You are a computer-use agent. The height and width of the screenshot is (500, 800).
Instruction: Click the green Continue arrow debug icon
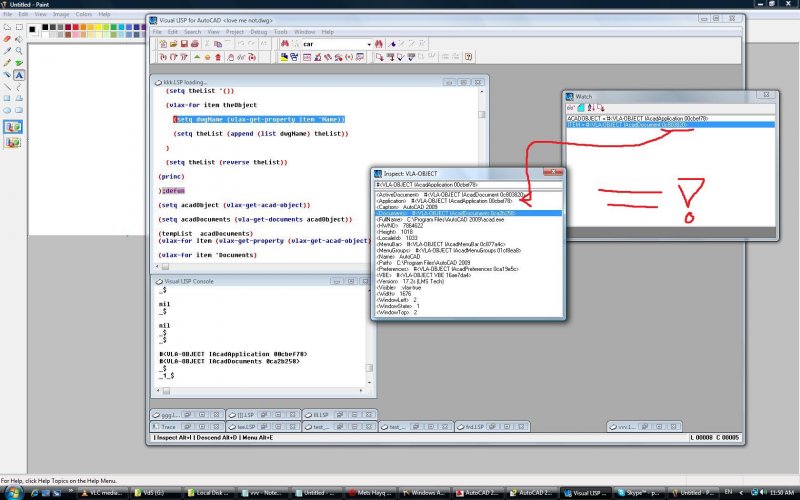197,57
